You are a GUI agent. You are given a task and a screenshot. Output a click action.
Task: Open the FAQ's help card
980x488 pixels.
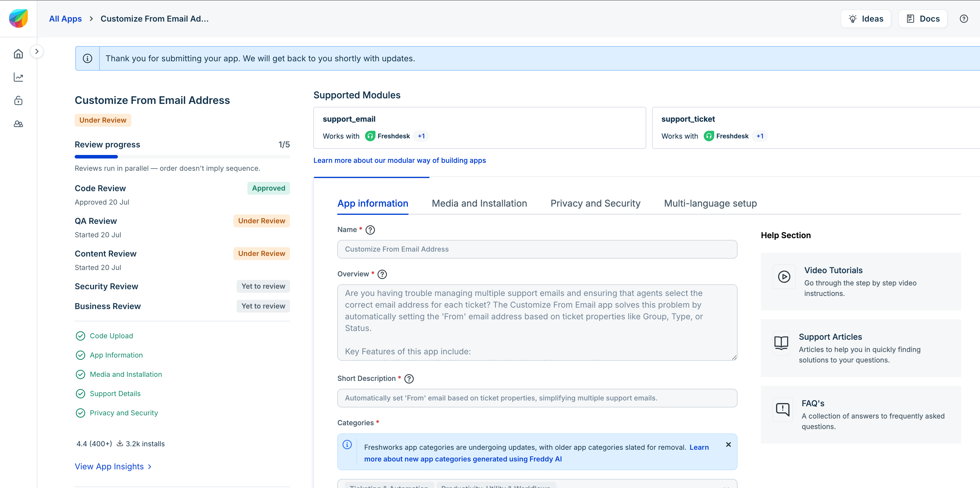861,414
